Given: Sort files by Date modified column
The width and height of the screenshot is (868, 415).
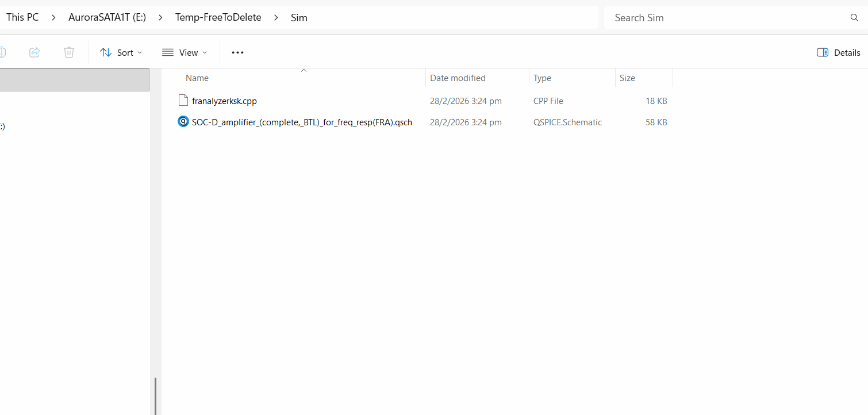Looking at the screenshot, I should coord(458,78).
